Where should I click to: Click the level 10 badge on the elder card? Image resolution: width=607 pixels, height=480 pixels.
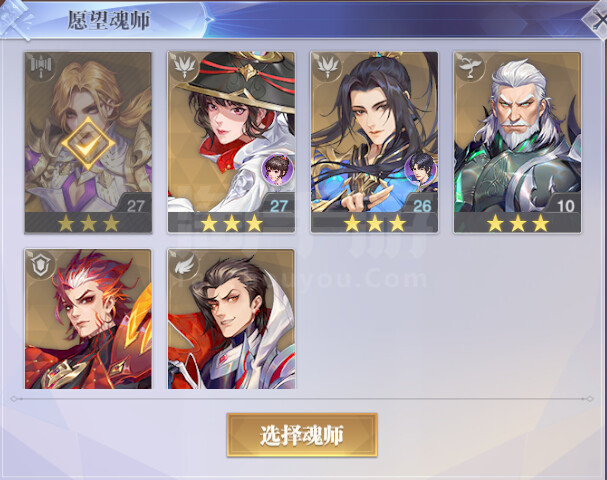click(566, 206)
